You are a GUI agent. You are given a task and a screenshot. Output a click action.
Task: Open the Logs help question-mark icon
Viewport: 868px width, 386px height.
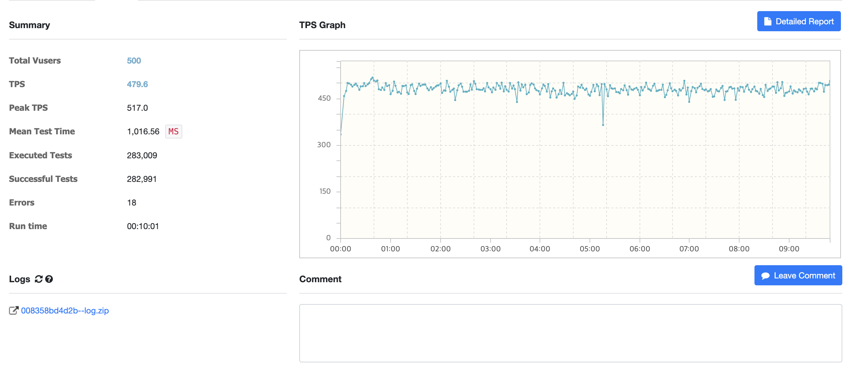click(49, 279)
